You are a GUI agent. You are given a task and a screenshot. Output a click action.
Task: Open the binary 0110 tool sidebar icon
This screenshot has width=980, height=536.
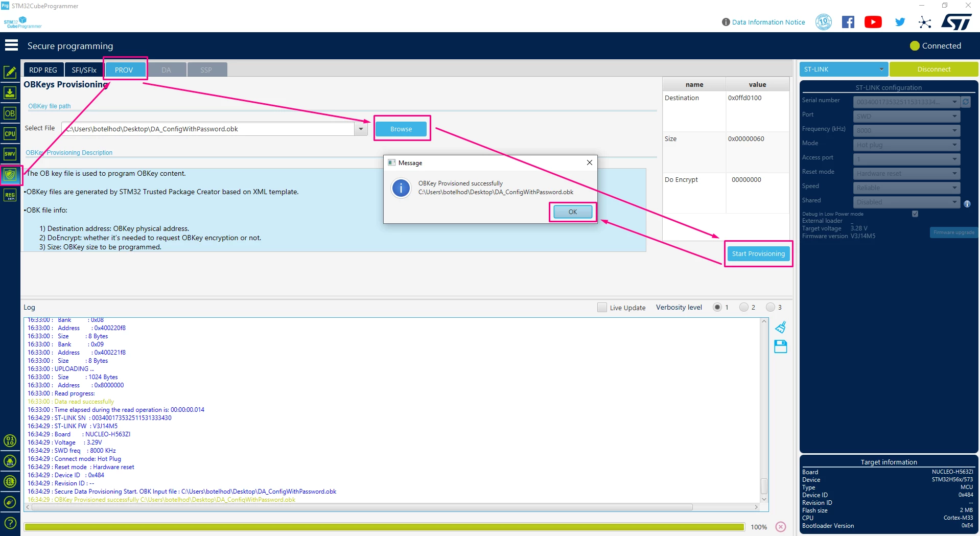click(x=10, y=440)
